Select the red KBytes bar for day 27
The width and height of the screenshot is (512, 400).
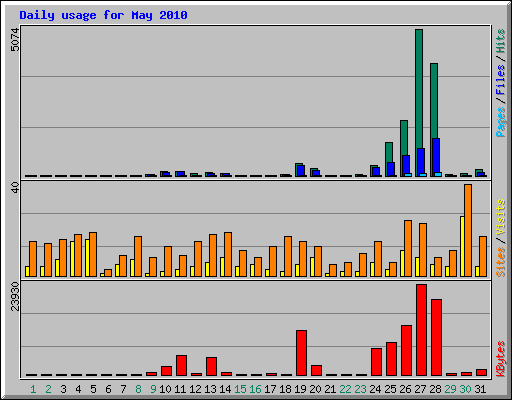tap(421, 330)
